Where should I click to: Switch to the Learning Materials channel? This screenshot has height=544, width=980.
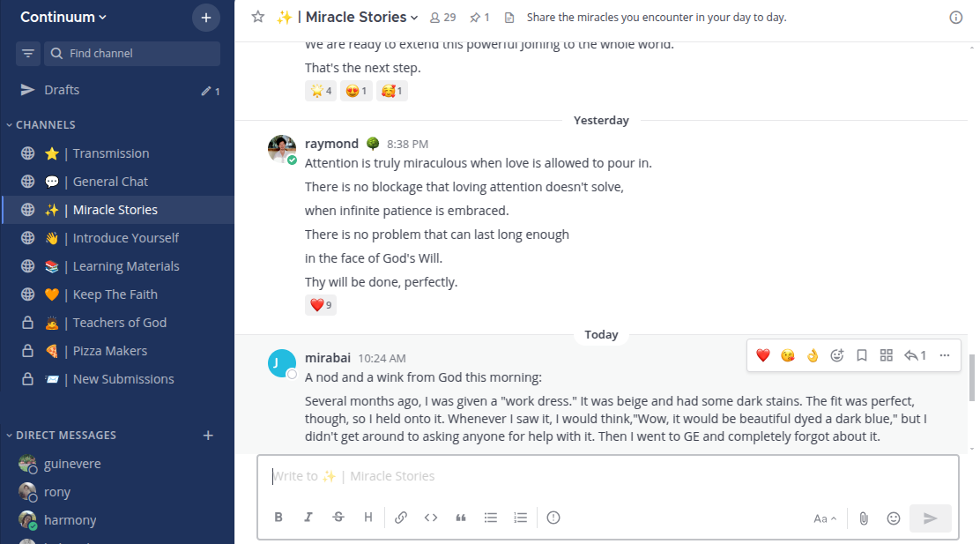click(x=126, y=266)
